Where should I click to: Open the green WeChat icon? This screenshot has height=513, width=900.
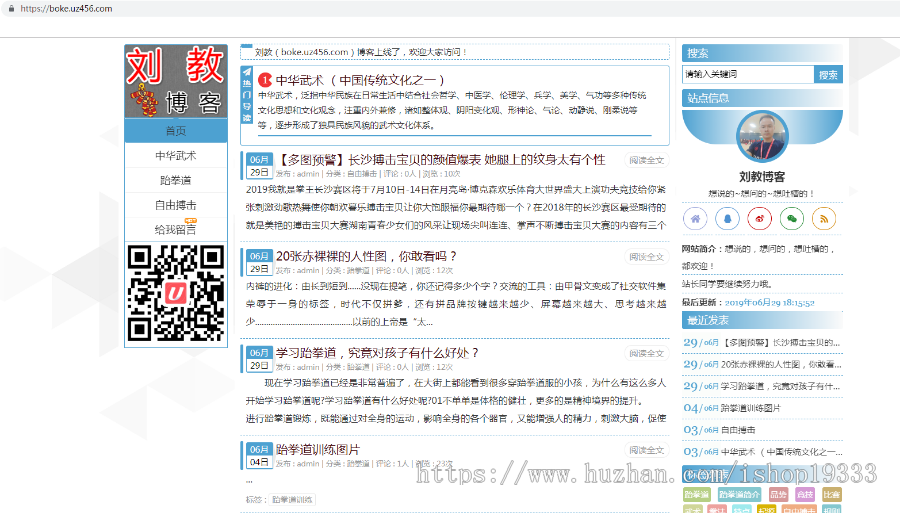click(x=792, y=219)
